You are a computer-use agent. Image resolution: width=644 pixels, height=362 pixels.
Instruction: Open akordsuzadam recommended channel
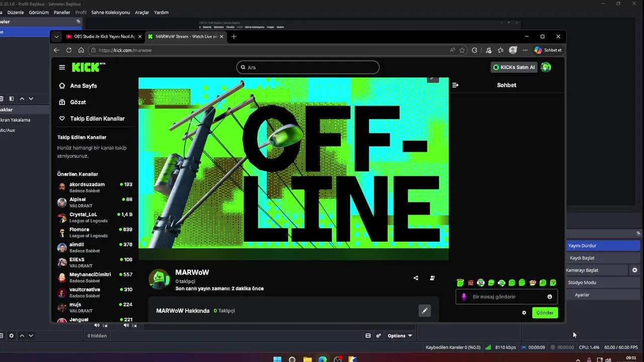[x=95, y=187]
